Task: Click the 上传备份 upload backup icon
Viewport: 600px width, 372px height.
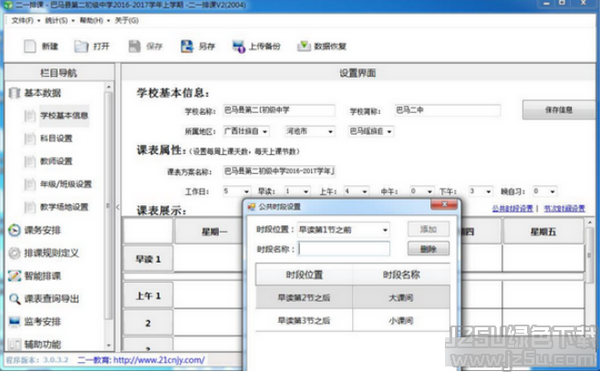Action: [239, 46]
